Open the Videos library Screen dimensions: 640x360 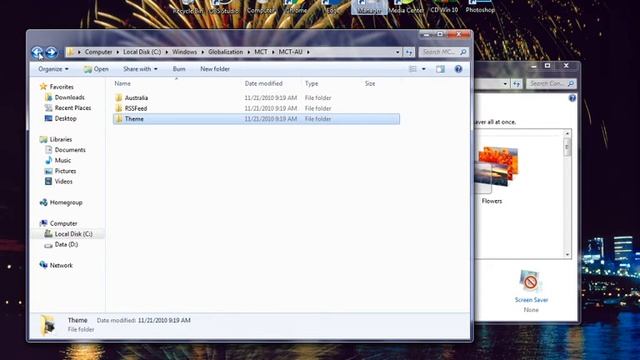63,181
